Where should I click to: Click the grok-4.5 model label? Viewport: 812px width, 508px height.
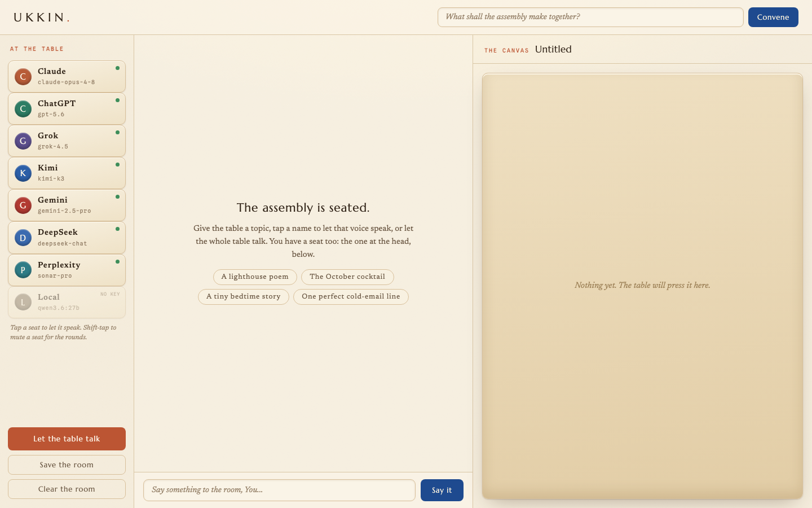pyautogui.click(x=53, y=147)
